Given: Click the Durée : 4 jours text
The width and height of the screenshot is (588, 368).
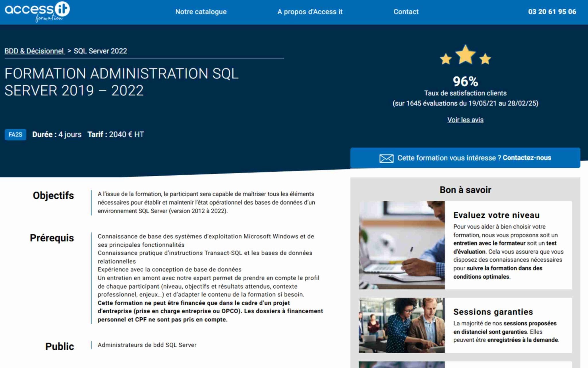Looking at the screenshot, I should pyautogui.click(x=57, y=135).
